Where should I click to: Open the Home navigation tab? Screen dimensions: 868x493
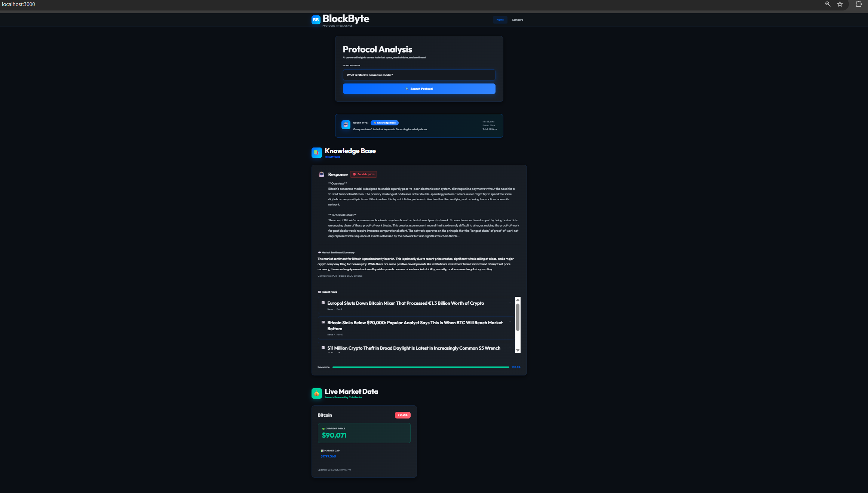(x=500, y=20)
